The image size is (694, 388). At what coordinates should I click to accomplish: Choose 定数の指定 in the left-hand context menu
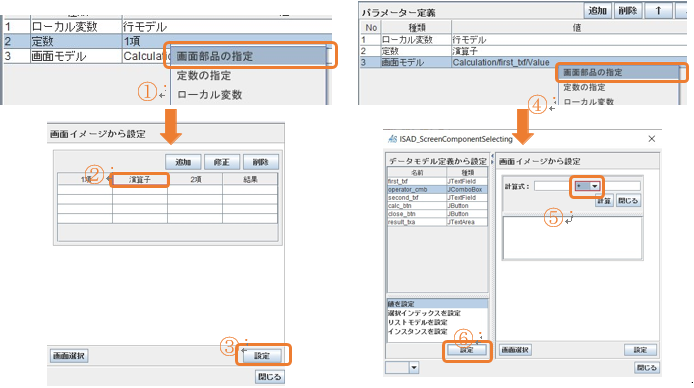coord(204,76)
